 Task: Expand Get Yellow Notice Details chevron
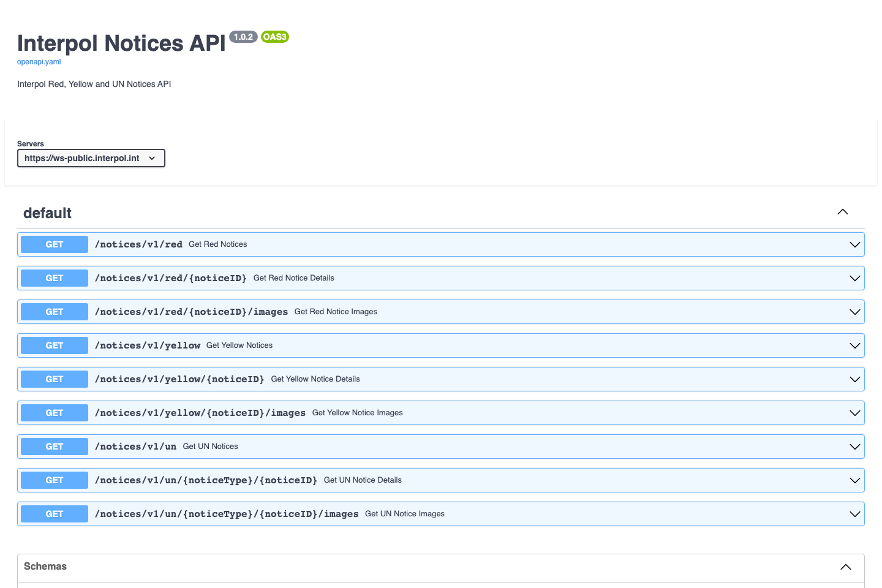point(854,379)
